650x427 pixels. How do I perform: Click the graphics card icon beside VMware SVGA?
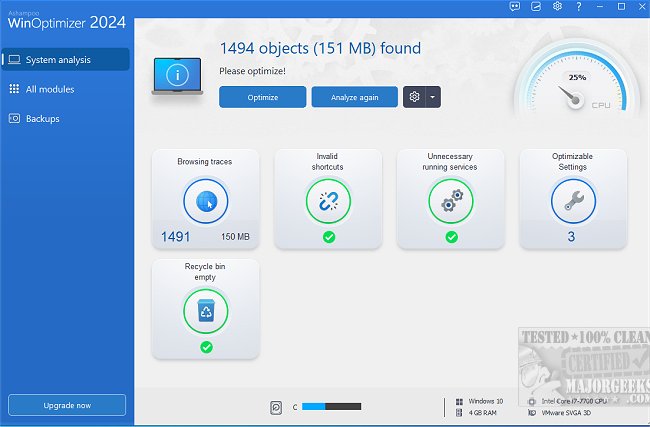click(532, 413)
